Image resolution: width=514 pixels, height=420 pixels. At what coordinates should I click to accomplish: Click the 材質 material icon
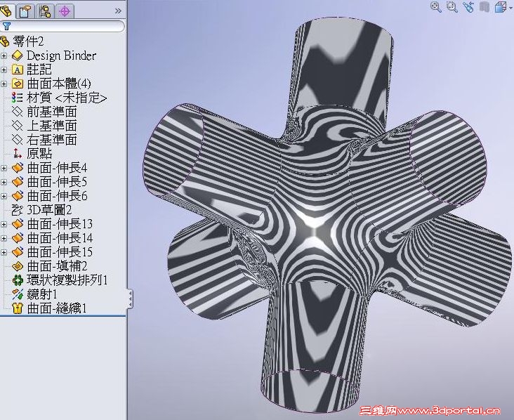(x=18, y=98)
